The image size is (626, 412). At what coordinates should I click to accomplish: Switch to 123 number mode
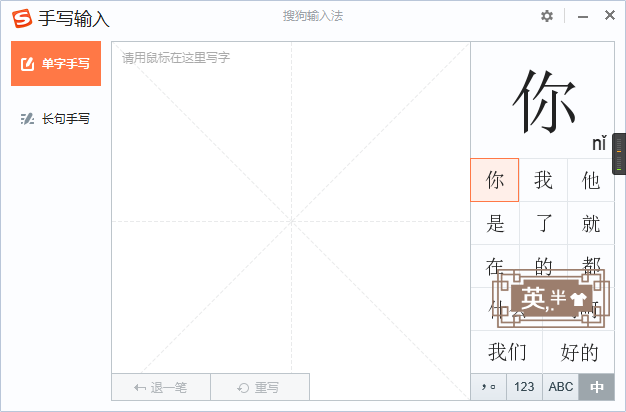[x=524, y=387]
